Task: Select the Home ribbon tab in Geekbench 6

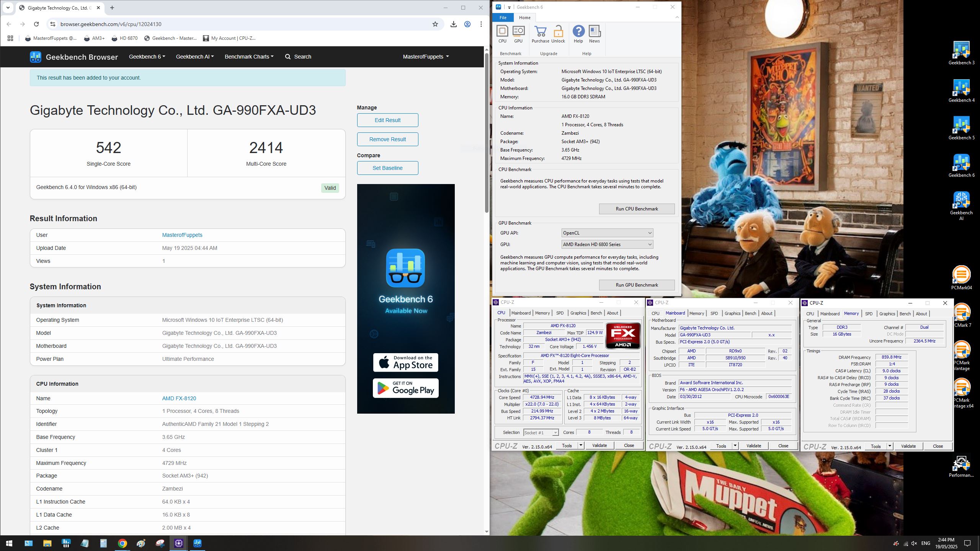Action: click(x=525, y=18)
